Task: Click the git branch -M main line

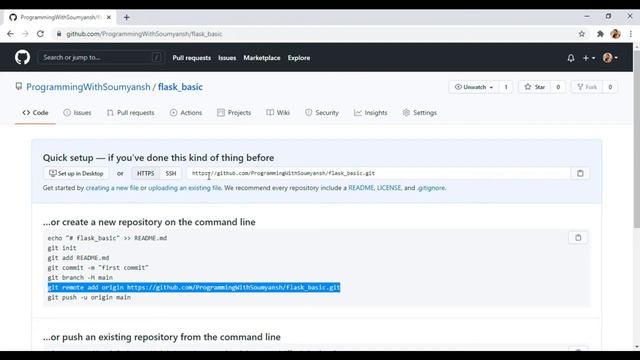Action: pos(80,278)
